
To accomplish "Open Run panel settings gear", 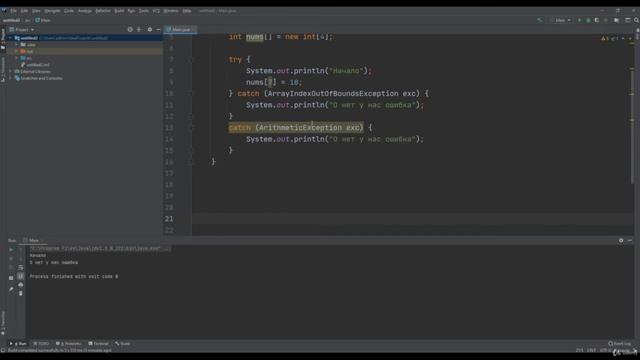I will (x=621, y=240).
